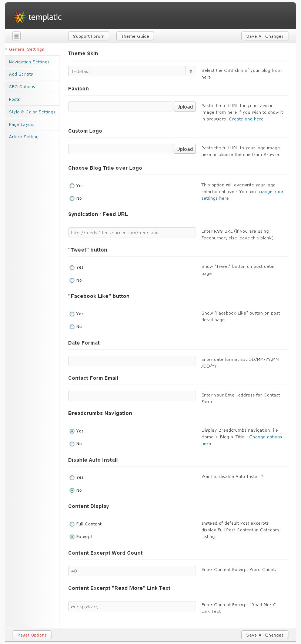
Task: Click the templatic star logo
Action: [x=19, y=17]
